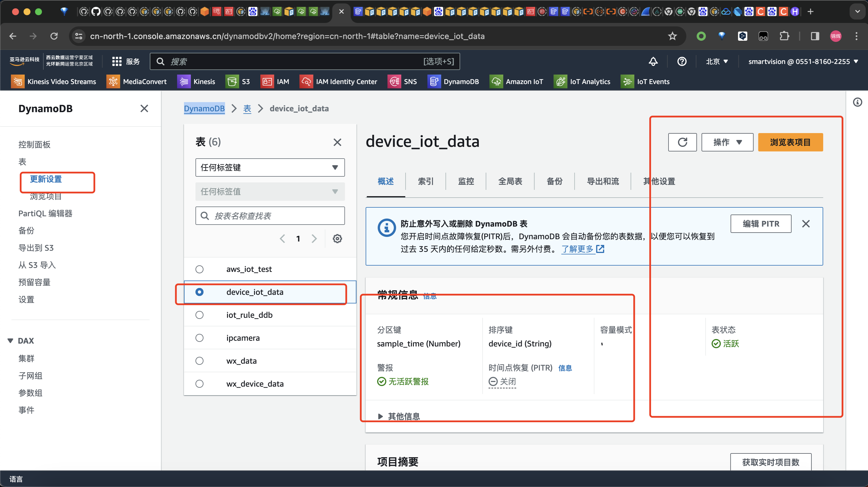
Task: Click the 按表名称查找表 search field
Action: tap(270, 216)
